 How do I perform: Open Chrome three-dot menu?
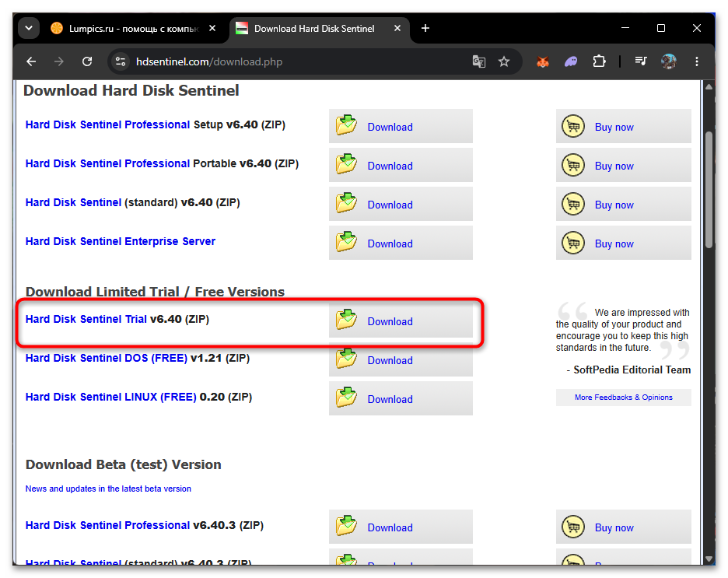[696, 61]
